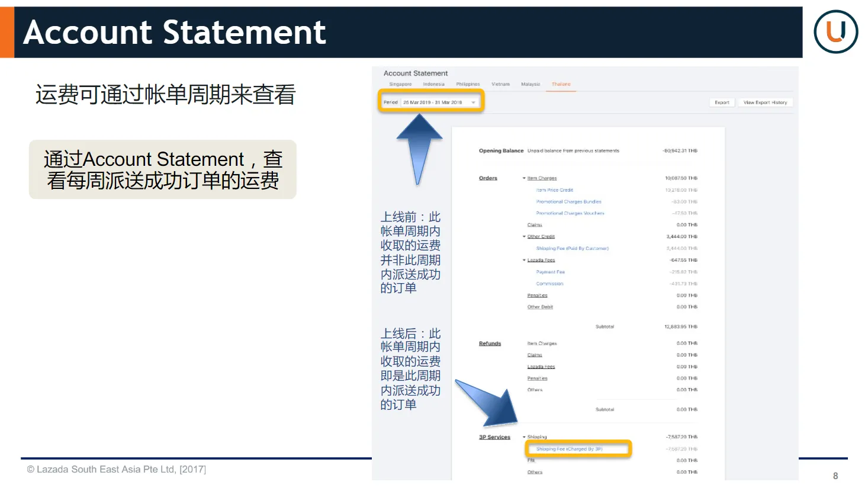
Task: Click the Payment Fee link
Action: click(549, 272)
